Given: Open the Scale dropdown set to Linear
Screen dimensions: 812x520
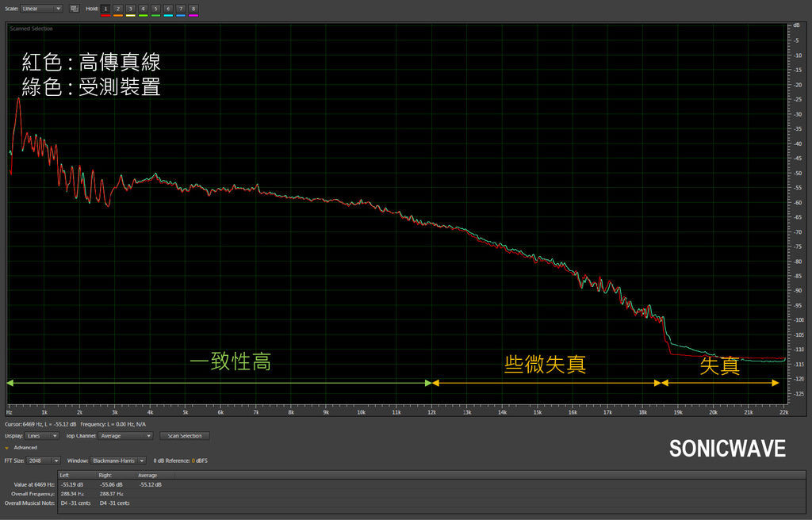Looking at the screenshot, I should (x=42, y=9).
